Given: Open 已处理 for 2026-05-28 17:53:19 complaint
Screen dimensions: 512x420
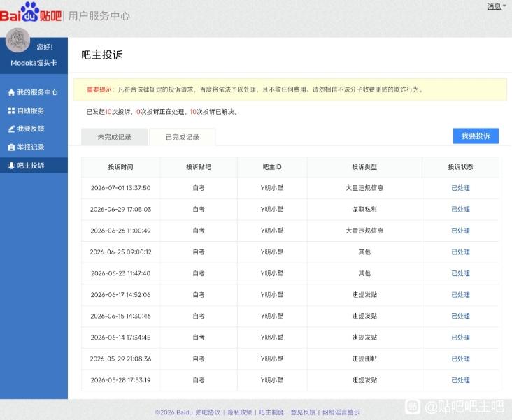Looking at the screenshot, I should coord(460,380).
